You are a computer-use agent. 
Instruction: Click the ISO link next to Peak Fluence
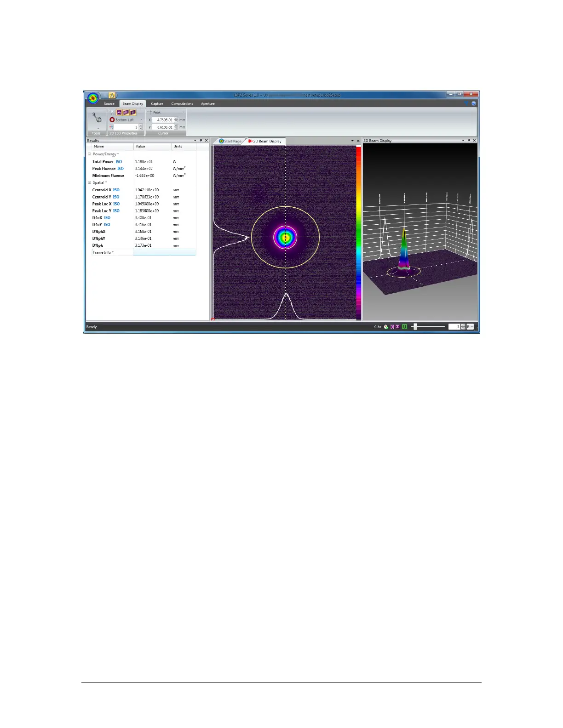coord(121,169)
